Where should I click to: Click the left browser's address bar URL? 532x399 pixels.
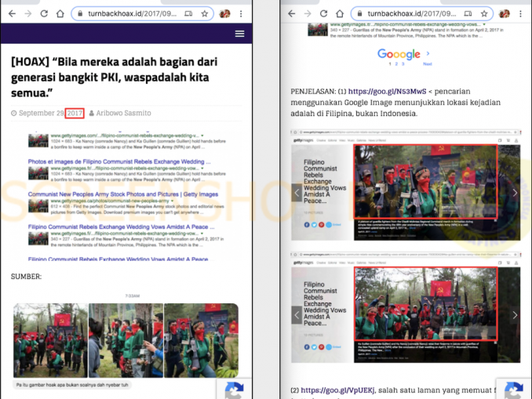pos(132,13)
